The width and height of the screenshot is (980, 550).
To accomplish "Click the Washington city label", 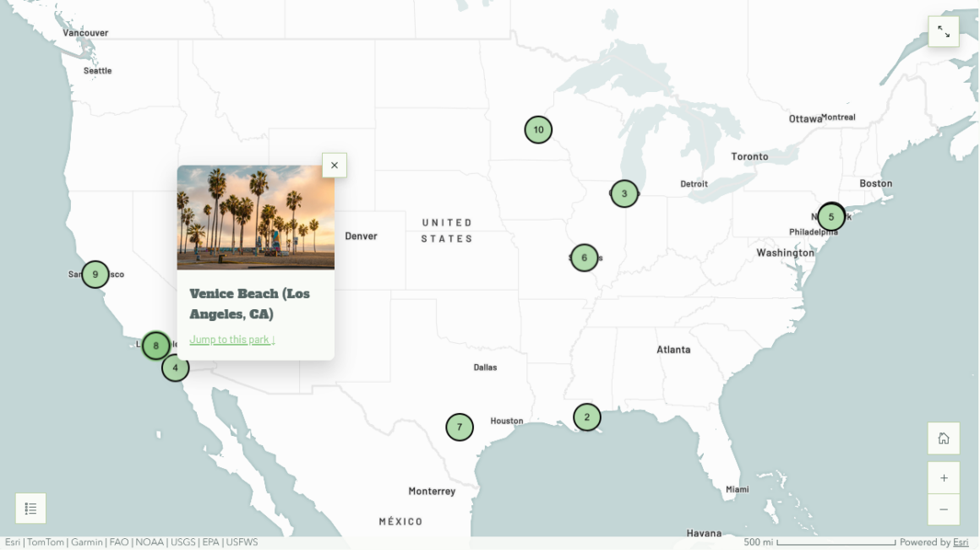I will click(x=785, y=253).
